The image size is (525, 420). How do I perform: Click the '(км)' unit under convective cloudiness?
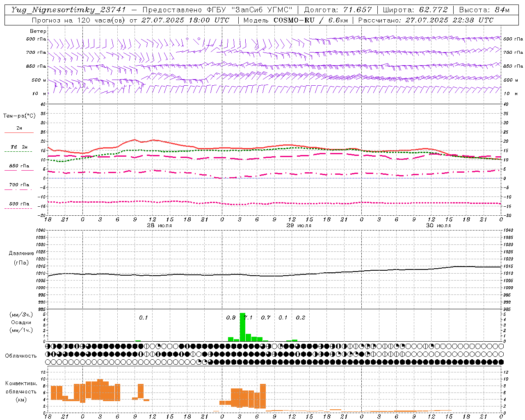(x=21, y=399)
